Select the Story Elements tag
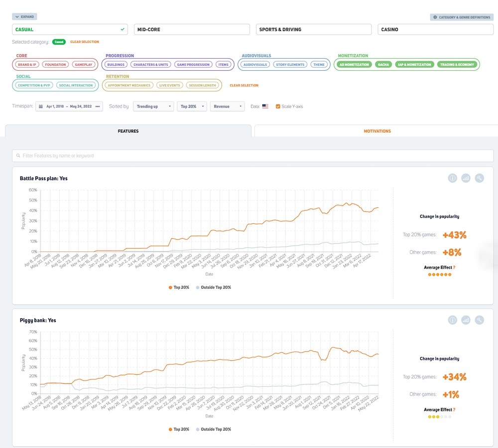 290,64
